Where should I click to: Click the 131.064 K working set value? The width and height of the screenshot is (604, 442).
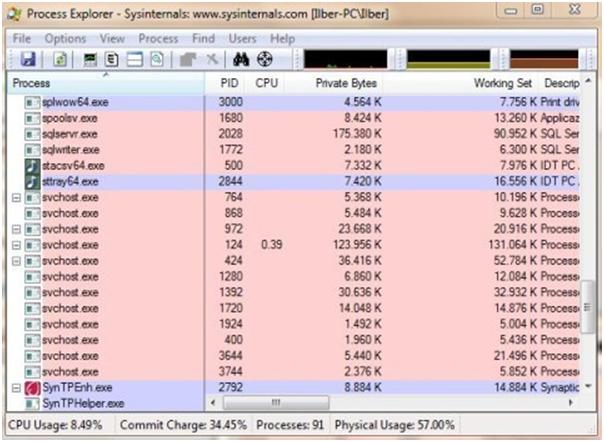513,245
